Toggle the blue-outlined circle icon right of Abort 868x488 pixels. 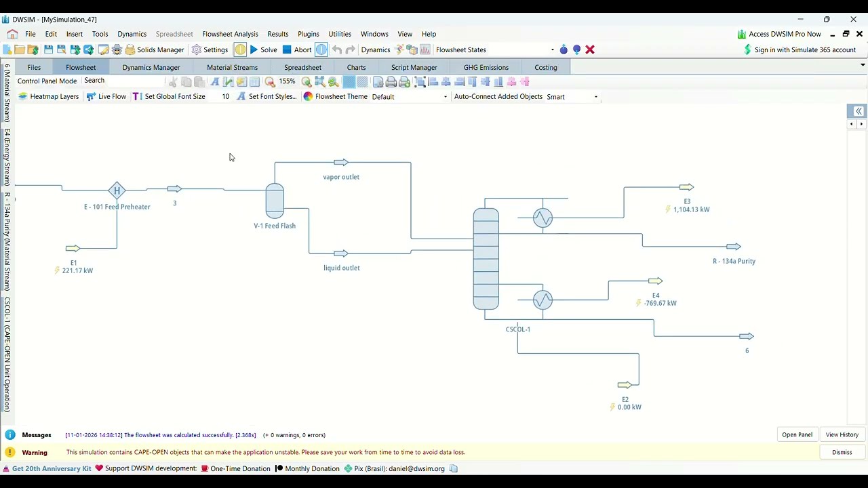pyautogui.click(x=321, y=49)
